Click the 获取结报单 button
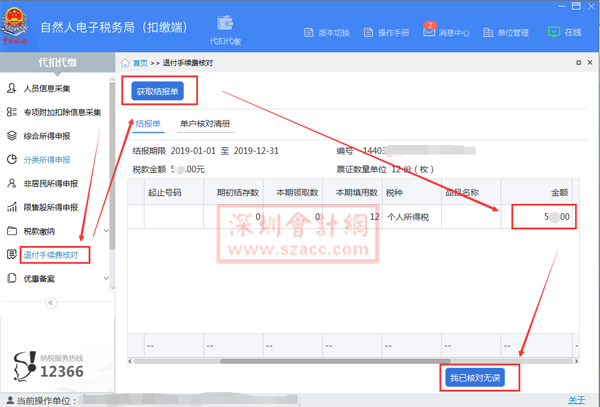The image size is (600, 407). [158, 92]
